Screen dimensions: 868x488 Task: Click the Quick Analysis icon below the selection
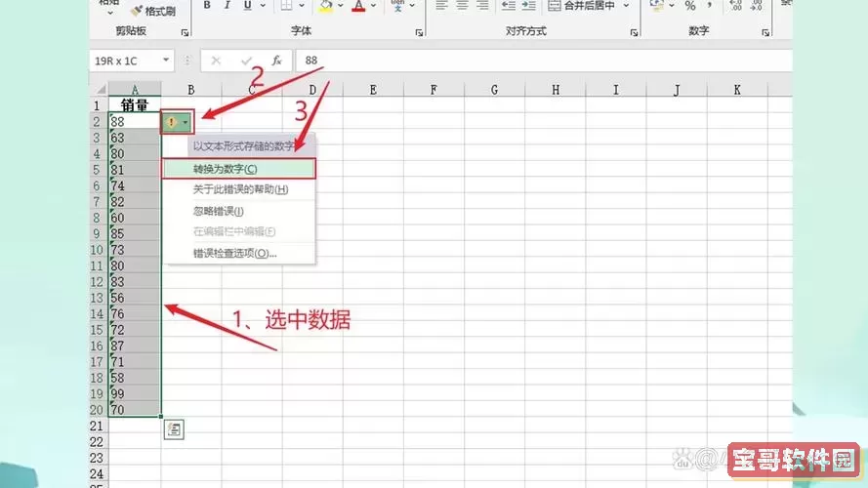[174, 429]
